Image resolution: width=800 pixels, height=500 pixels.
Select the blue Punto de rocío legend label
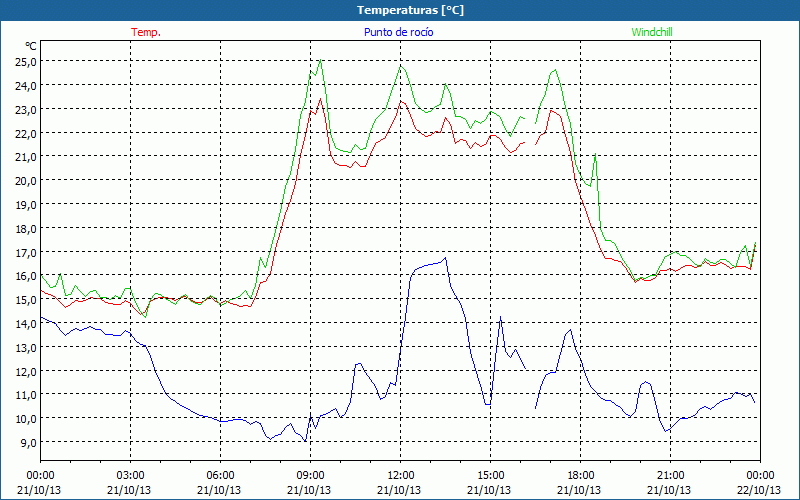tap(398, 32)
